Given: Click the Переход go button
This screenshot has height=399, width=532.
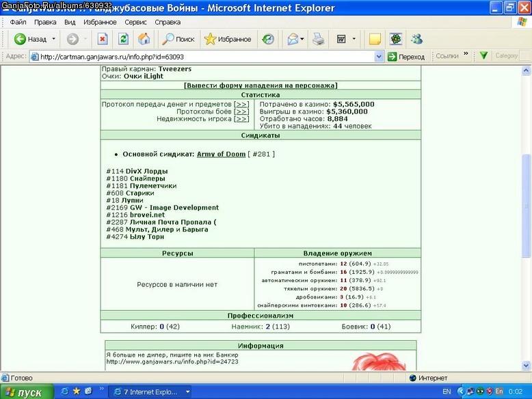Looking at the screenshot, I should pyautogui.click(x=406, y=57).
